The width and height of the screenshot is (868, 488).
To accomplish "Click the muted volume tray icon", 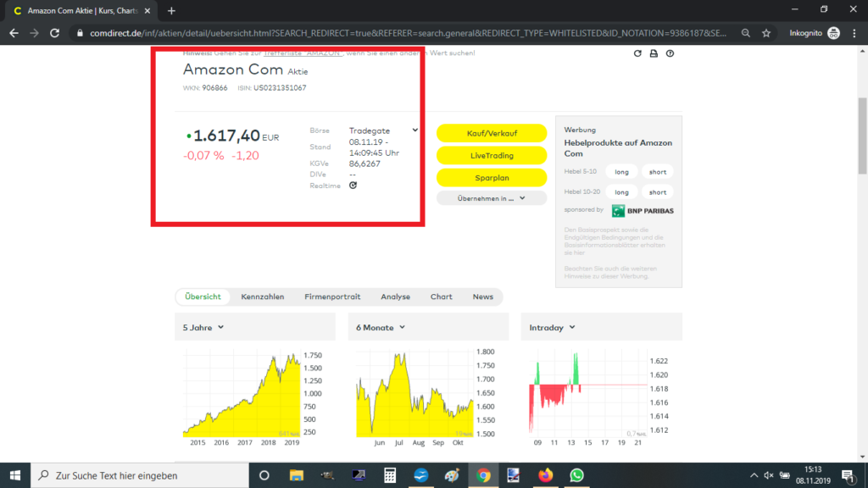I will [x=768, y=475].
